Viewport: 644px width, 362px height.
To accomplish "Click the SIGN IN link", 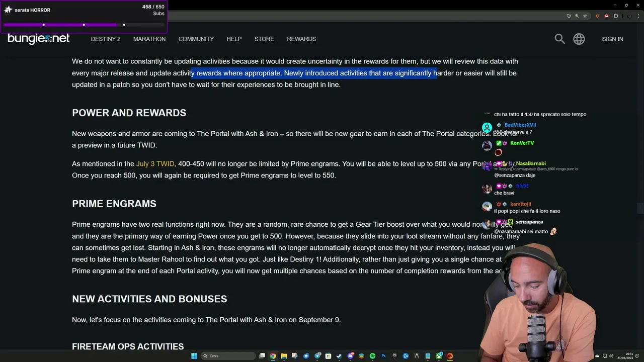I will point(612,39).
